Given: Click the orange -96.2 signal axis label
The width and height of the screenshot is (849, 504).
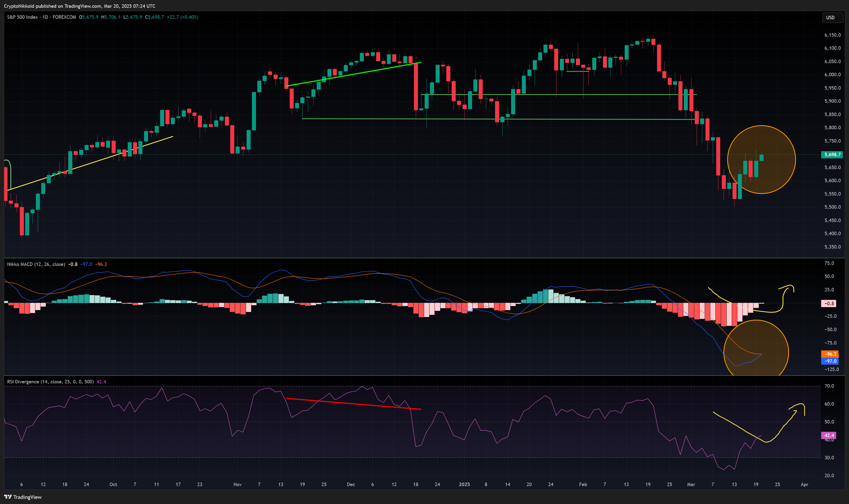Looking at the screenshot, I should click(x=830, y=354).
